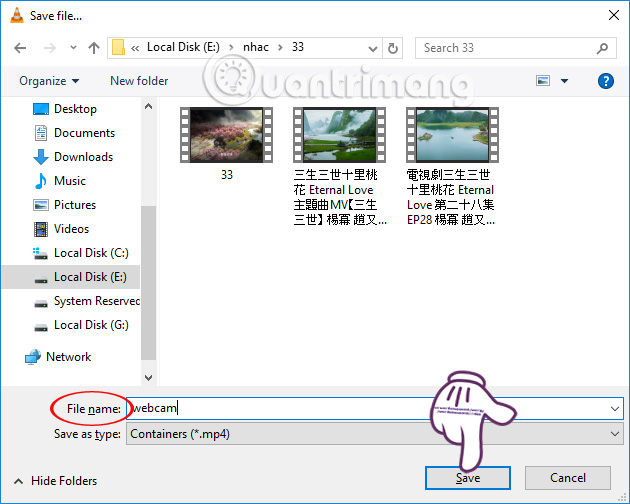
Task: Click the Save button
Action: click(x=468, y=478)
